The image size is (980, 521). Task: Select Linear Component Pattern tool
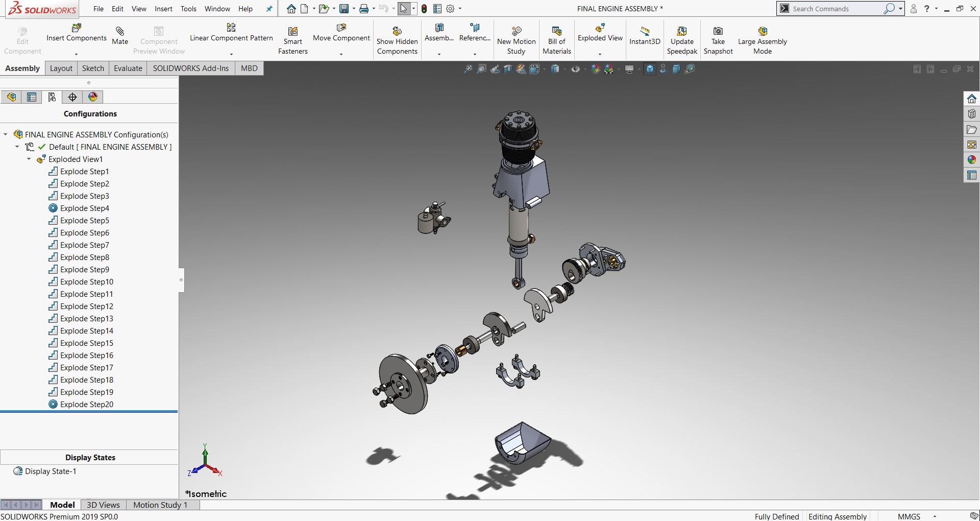[x=231, y=32]
